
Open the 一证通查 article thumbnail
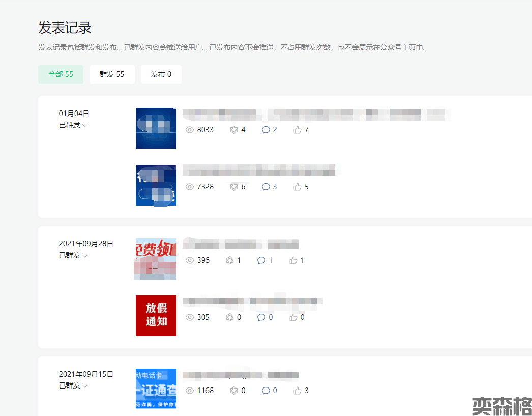pos(156,389)
